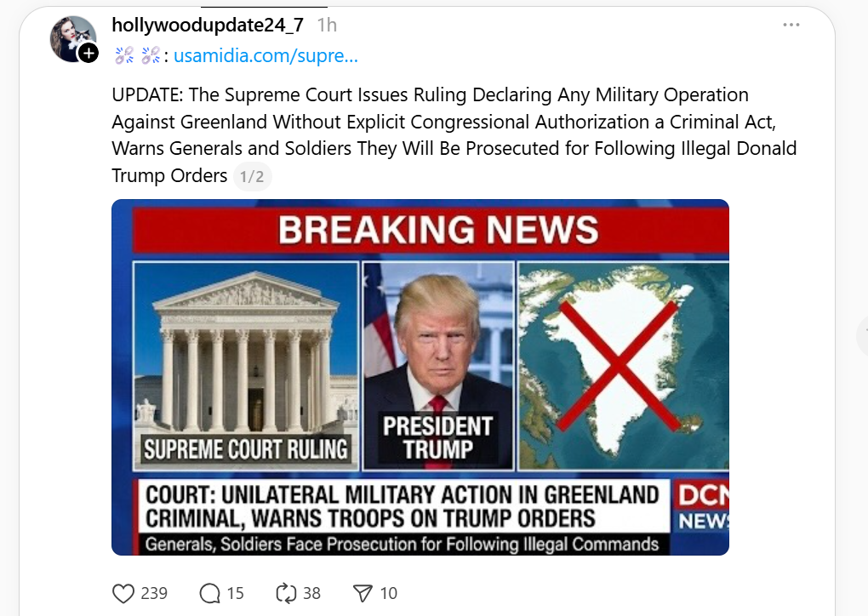
Task: Open the replies via the comment bubble icon
Action: point(210,593)
